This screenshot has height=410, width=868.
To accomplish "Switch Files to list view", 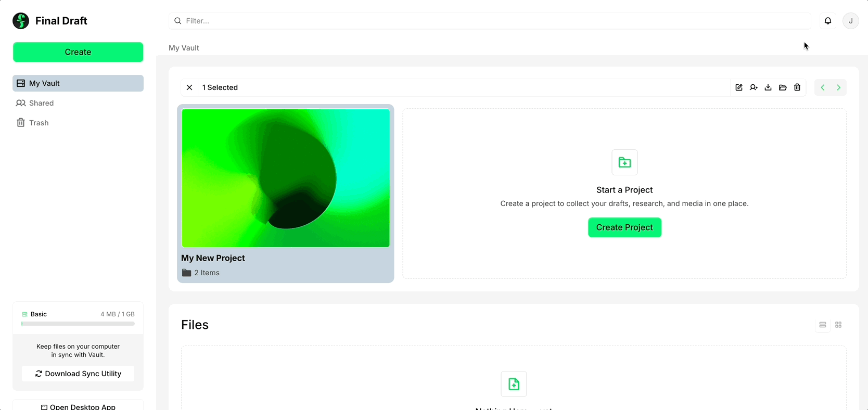I will click(823, 325).
